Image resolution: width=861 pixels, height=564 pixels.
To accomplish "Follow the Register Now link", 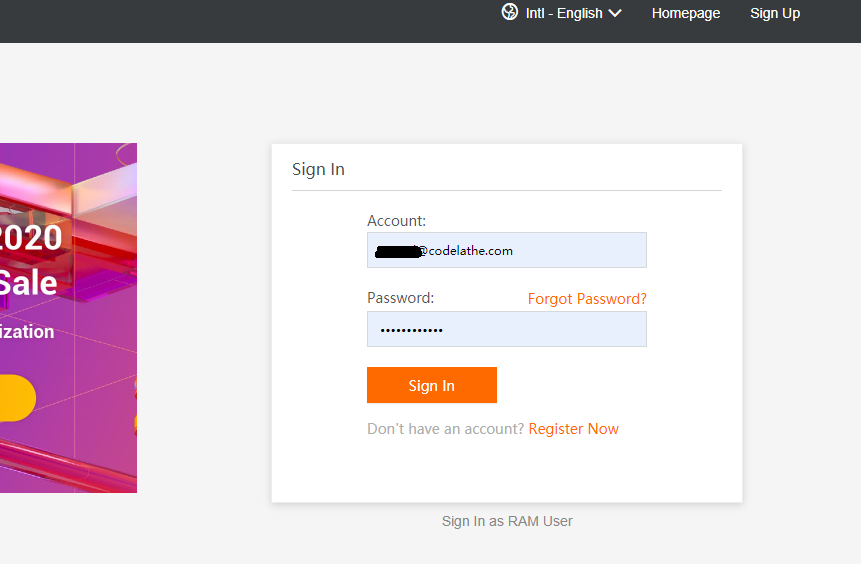I will [573, 429].
